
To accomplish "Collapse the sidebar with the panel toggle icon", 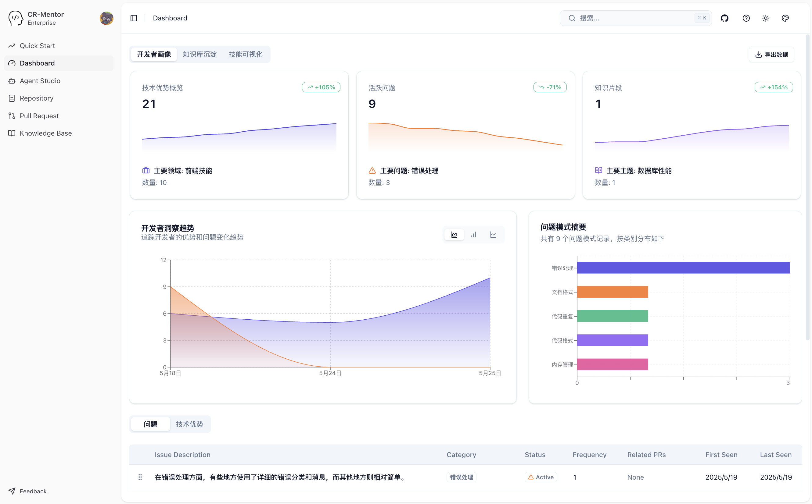I will pos(134,18).
